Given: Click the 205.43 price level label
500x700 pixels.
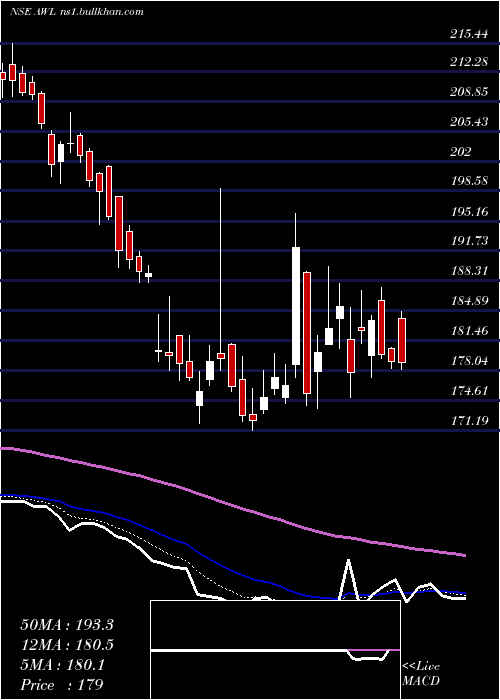Looking at the screenshot, I should point(469,121).
